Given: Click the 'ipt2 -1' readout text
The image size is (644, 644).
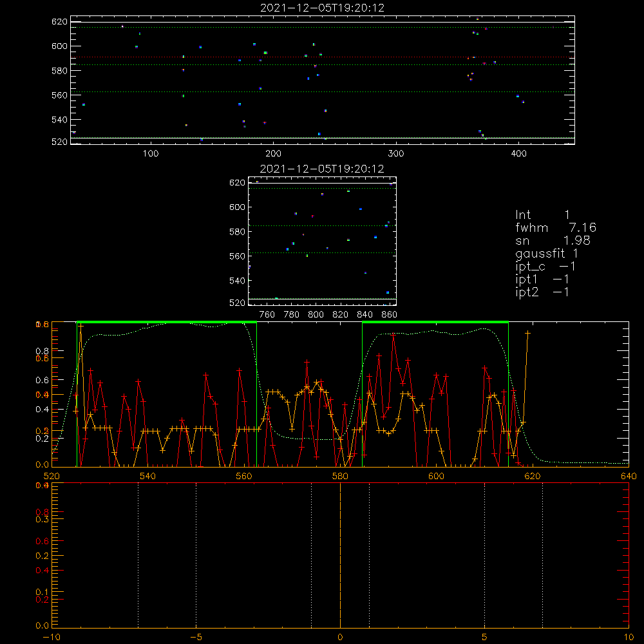Looking at the screenshot, I should (x=542, y=292).
